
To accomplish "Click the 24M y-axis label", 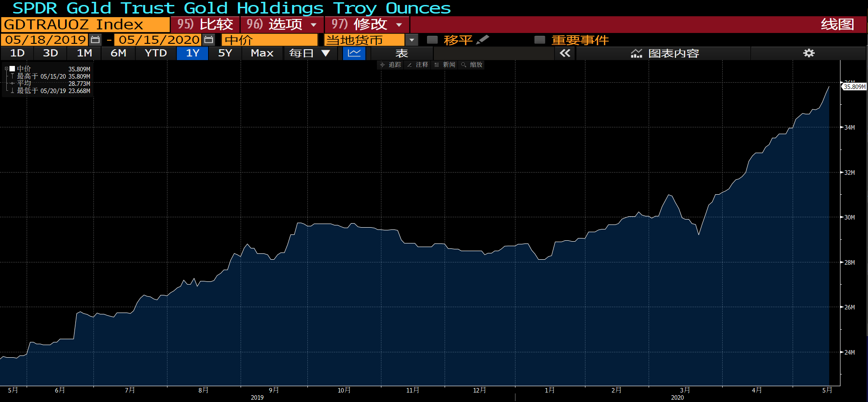I will pos(849,352).
